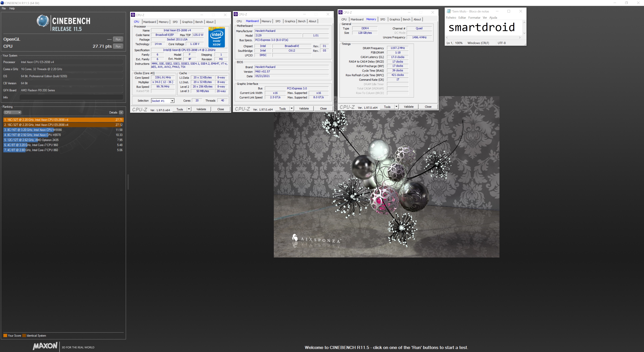The image size is (644, 352).
Task: Open the CPU ranking type dropdown
Action: point(12,112)
